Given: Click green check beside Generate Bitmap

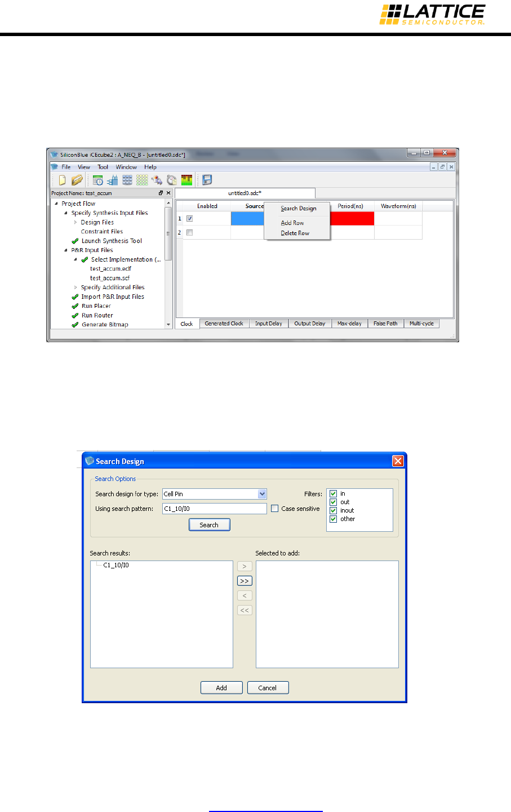Looking at the screenshot, I should click(x=75, y=325).
